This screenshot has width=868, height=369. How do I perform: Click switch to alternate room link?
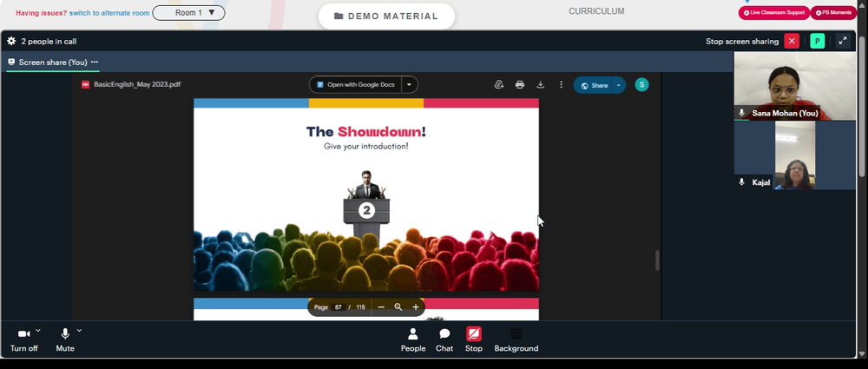click(x=109, y=13)
